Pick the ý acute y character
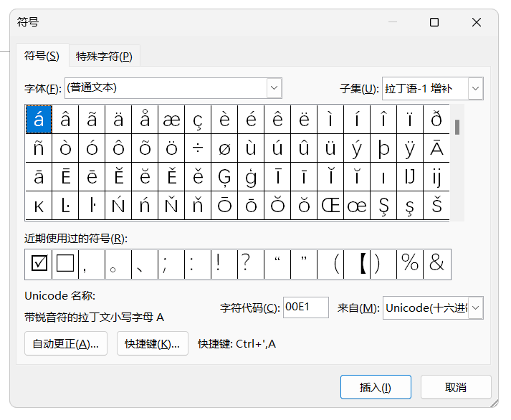 pyautogui.click(x=357, y=148)
